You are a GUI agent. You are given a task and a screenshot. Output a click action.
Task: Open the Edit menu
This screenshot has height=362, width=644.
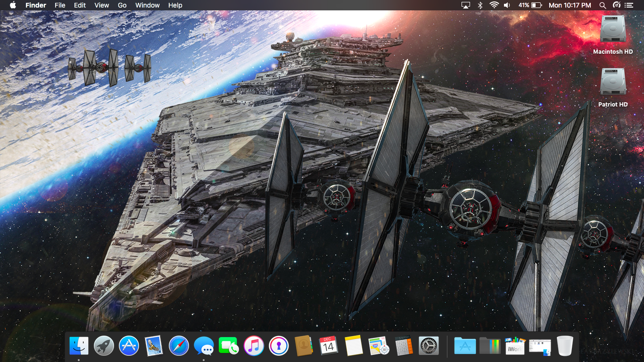[x=80, y=5]
